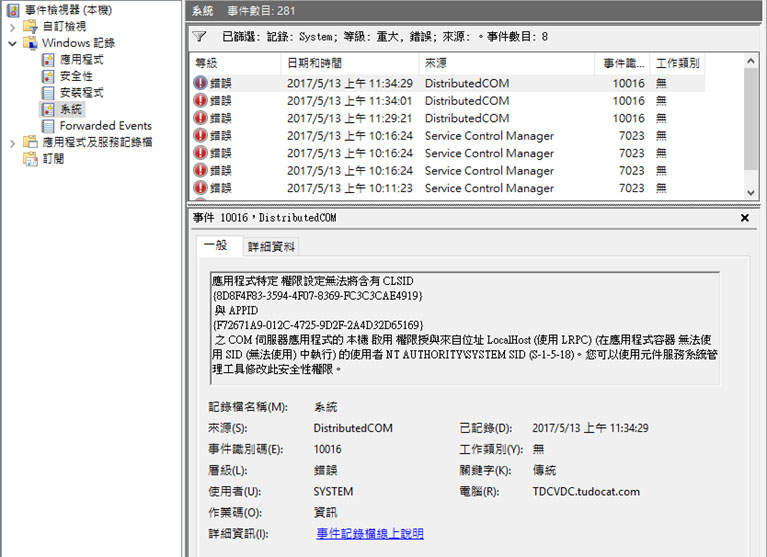Click error icon of 11:29:21 event

pyautogui.click(x=201, y=118)
